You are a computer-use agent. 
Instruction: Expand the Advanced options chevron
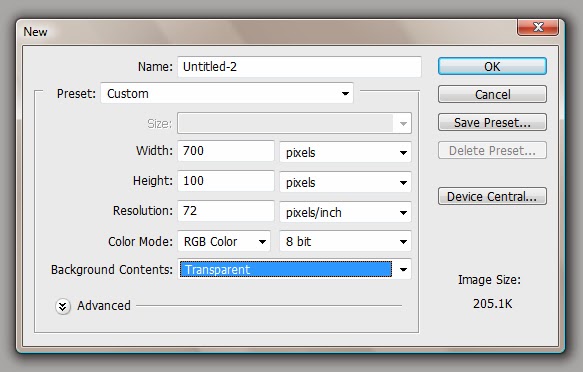pyautogui.click(x=63, y=307)
